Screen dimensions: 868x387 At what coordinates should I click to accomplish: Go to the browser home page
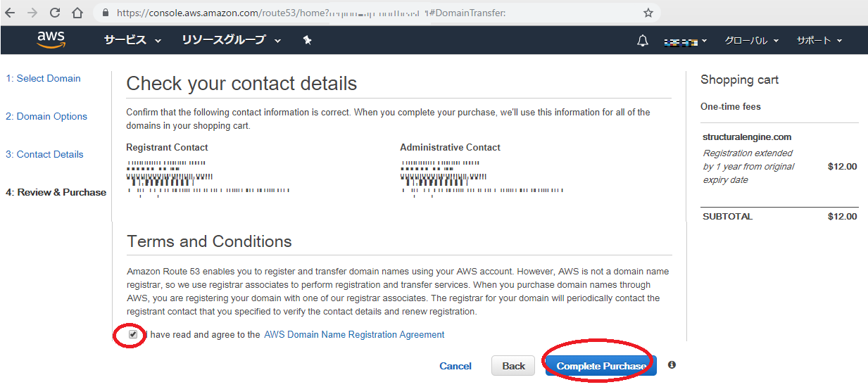[x=77, y=13]
